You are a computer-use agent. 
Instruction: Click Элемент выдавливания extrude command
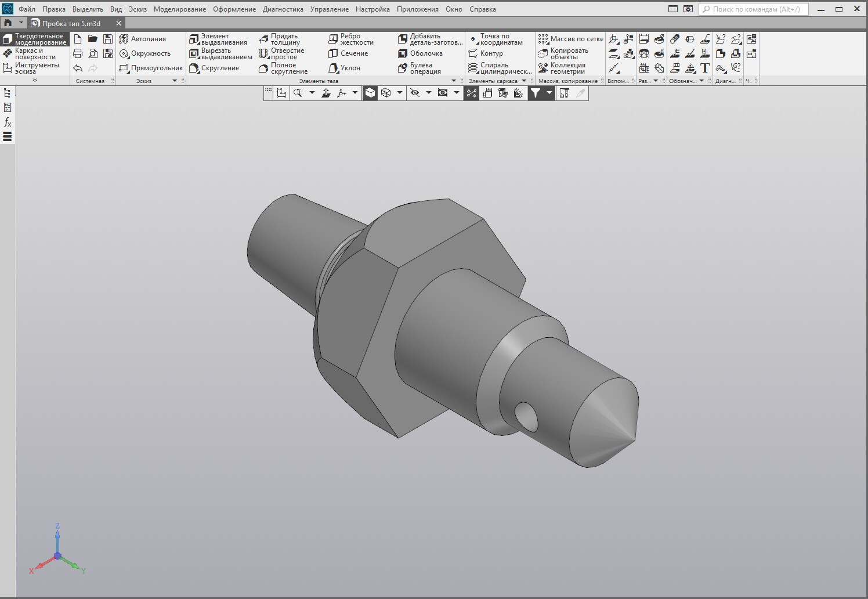point(218,39)
